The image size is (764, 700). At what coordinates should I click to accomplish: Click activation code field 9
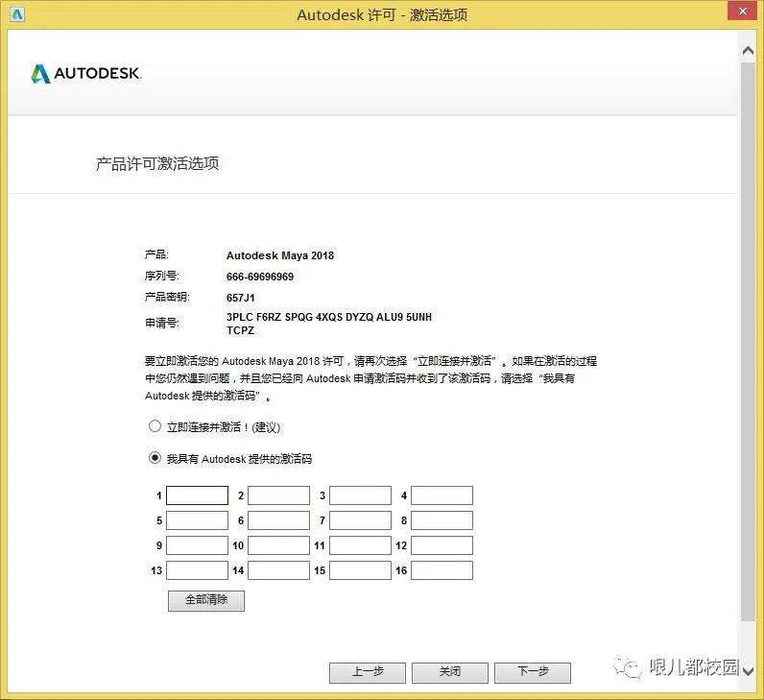pos(198,545)
